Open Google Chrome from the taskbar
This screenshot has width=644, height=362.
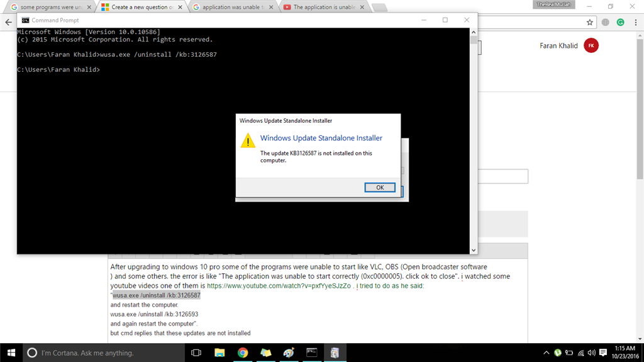(x=243, y=353)
